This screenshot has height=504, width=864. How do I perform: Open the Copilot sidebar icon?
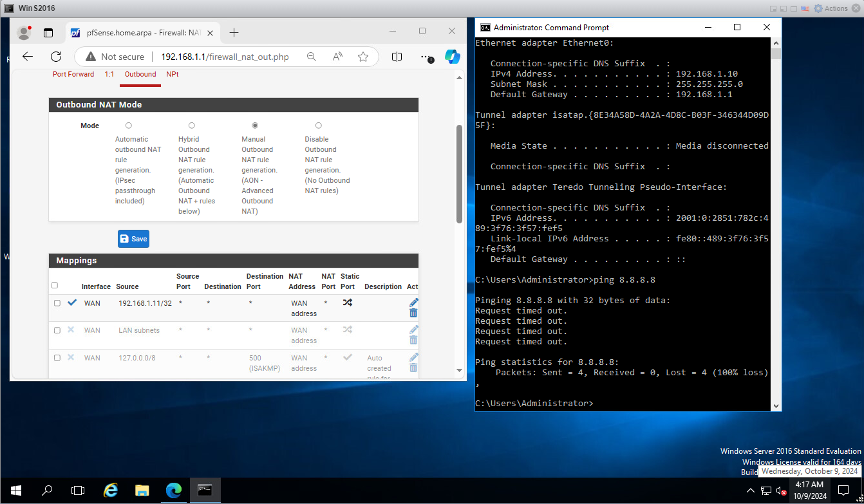click(x=453, y=57)
